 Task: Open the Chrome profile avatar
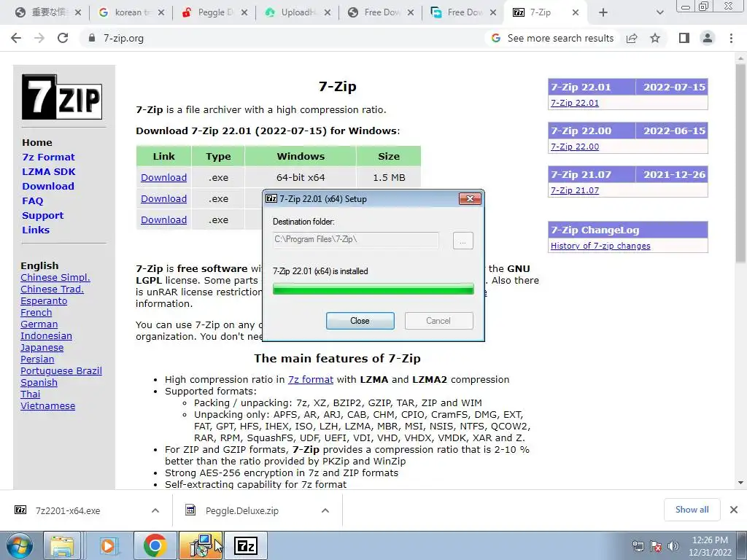(x=708, y=38)
